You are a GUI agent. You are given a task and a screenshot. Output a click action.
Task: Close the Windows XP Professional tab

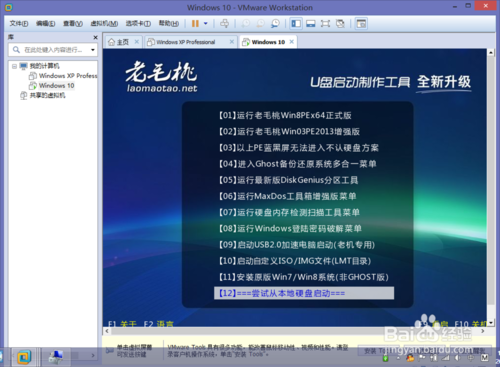tap(232, 42)
